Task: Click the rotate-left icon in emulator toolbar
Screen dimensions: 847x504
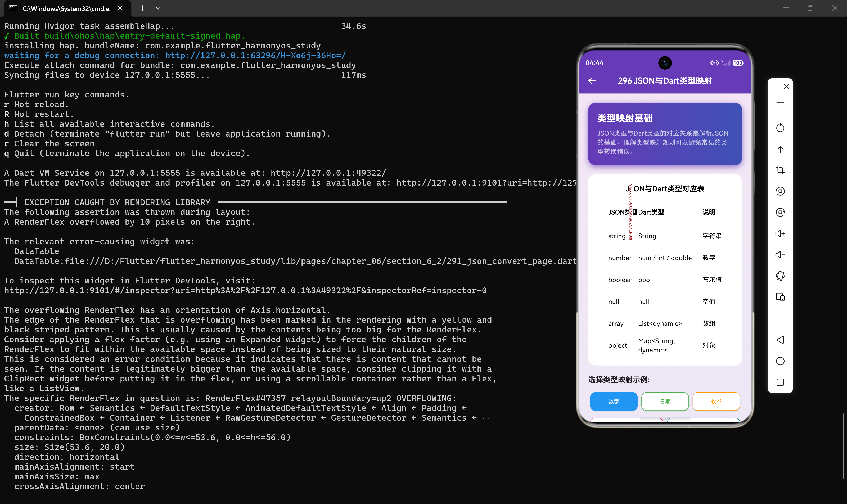Action: pyautogui.click(x=780, y=191)
